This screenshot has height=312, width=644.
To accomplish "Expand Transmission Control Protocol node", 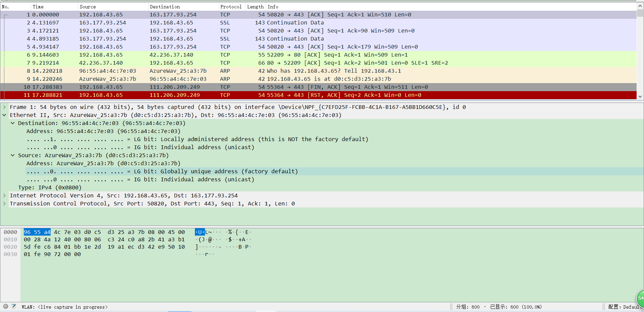I will point(4,203).
